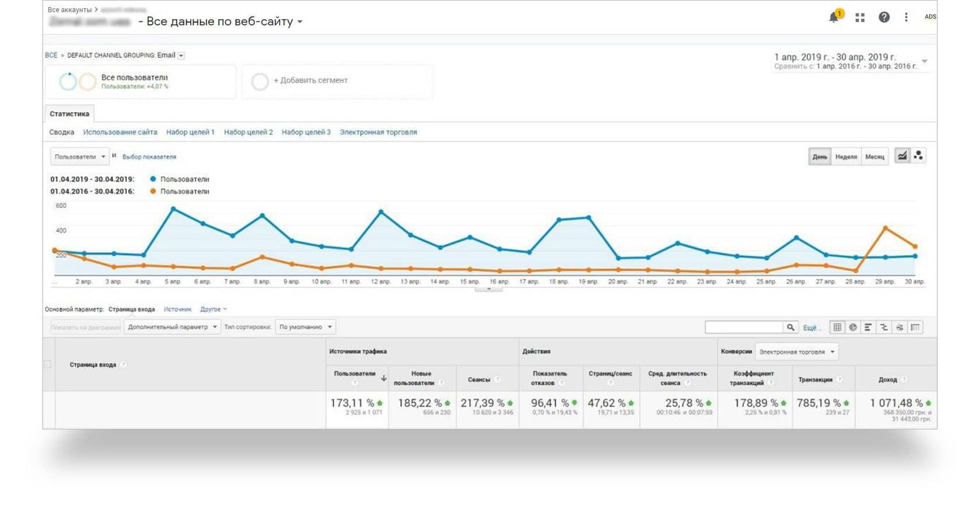Open the Пользователи metric dropdown
The height and width of the screenshot is (512, 980).
coord(79,156)
